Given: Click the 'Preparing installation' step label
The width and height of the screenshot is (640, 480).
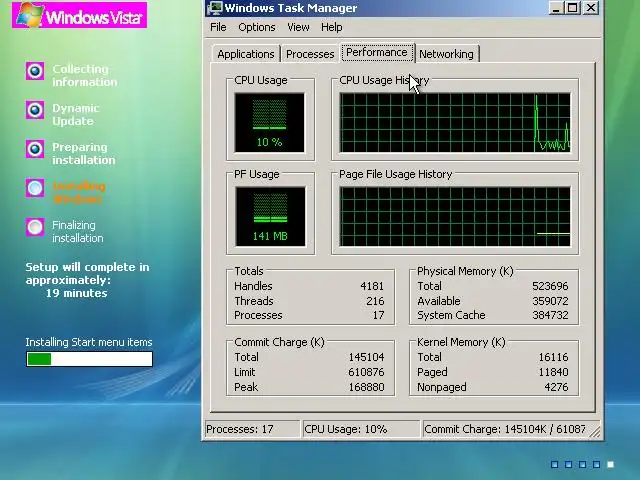Looking at the screenshot, I should click(84, 153).
